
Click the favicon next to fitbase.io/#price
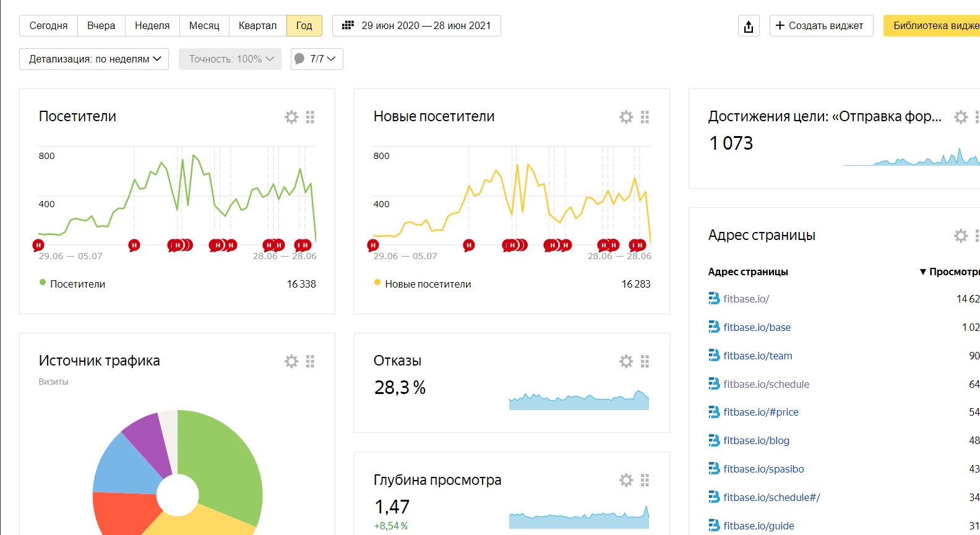coord(714,412)
